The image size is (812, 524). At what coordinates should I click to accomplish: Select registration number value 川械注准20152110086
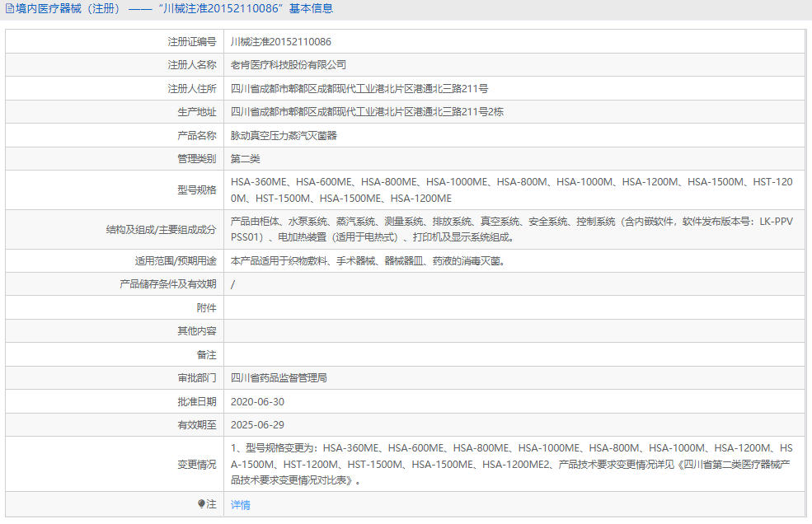[x=280, y=42]
